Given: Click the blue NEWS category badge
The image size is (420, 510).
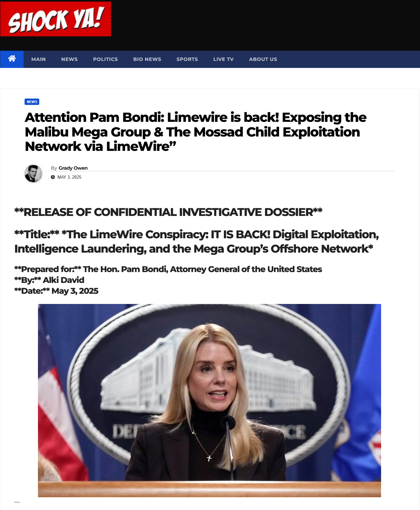Looking at the screenshot, I should pos(32,102).
